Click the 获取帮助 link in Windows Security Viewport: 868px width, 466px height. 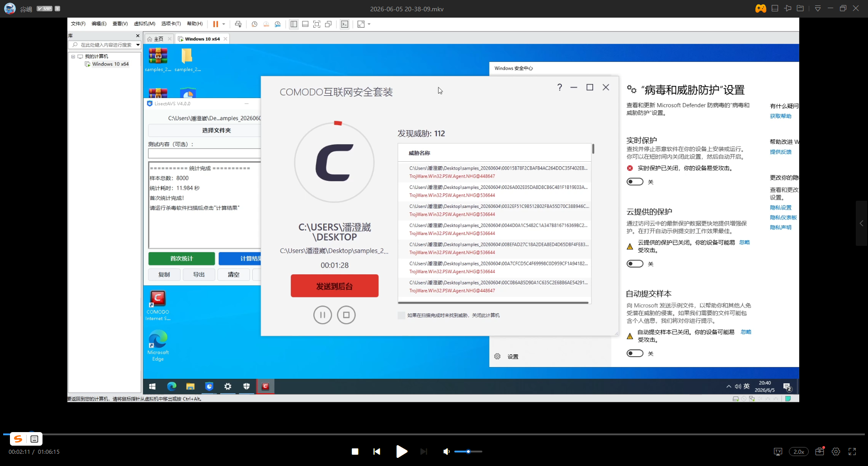(781, 116)
